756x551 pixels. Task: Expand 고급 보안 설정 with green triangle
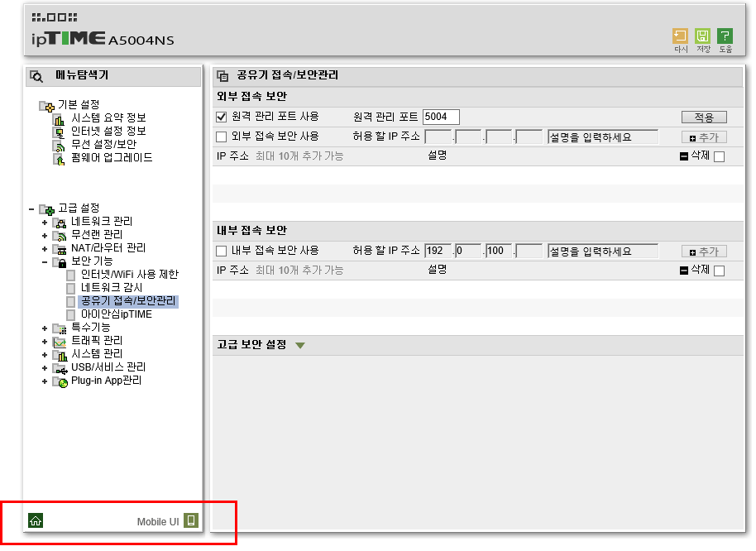click(x=300, y=346)
